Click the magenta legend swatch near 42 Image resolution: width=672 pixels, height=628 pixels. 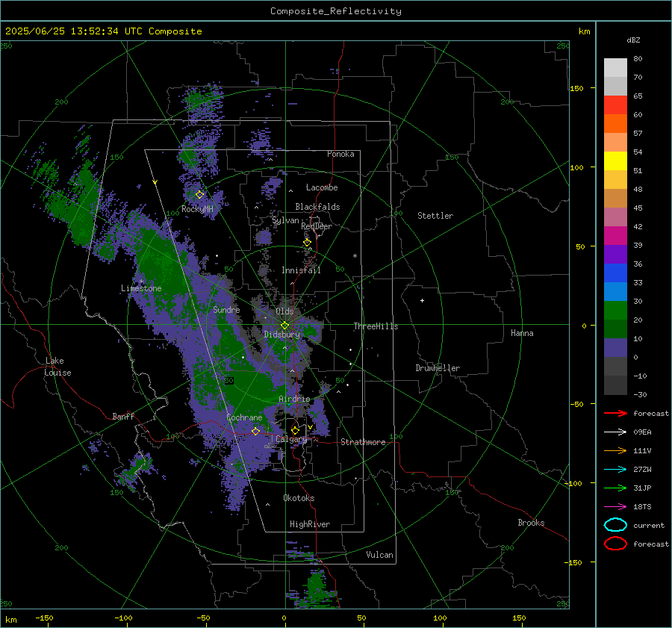(615, 235)
